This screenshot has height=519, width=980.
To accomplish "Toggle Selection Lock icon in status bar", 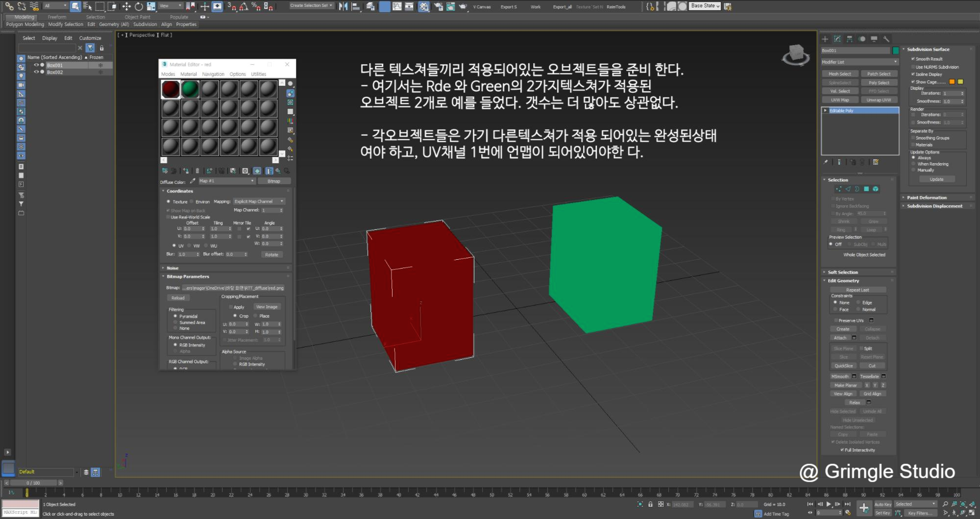I will pos(650,504).
